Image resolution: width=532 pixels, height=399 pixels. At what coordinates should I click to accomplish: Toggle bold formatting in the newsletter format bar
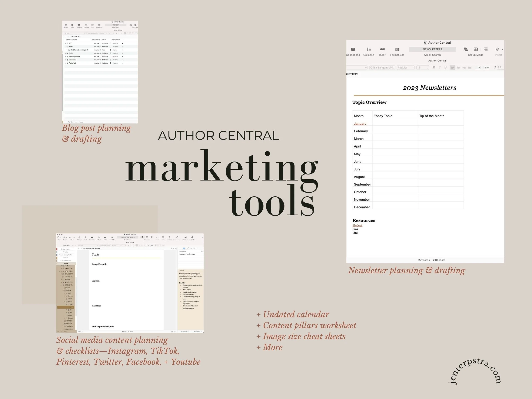coord(434,67)
